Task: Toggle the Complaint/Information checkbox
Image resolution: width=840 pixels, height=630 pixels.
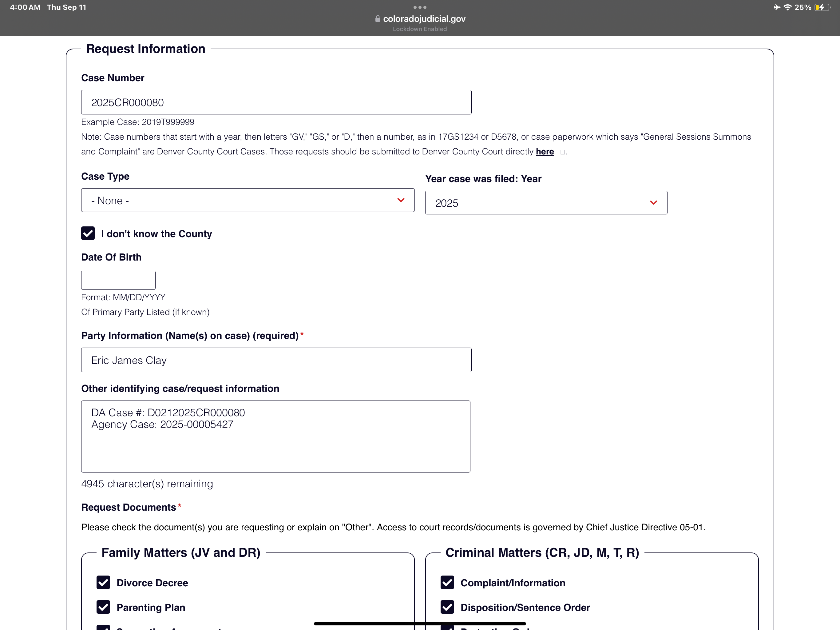Action: 447,582
